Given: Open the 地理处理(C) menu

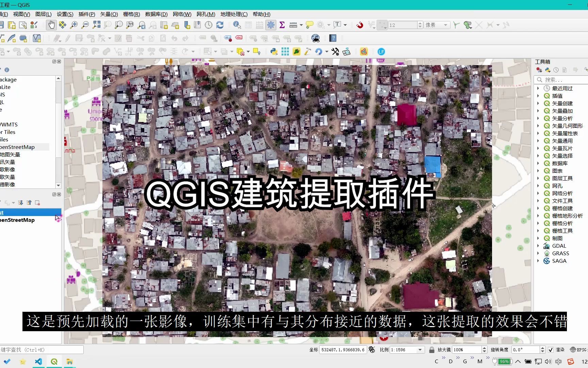Looking at the screenshot, I should click(234, 14).
